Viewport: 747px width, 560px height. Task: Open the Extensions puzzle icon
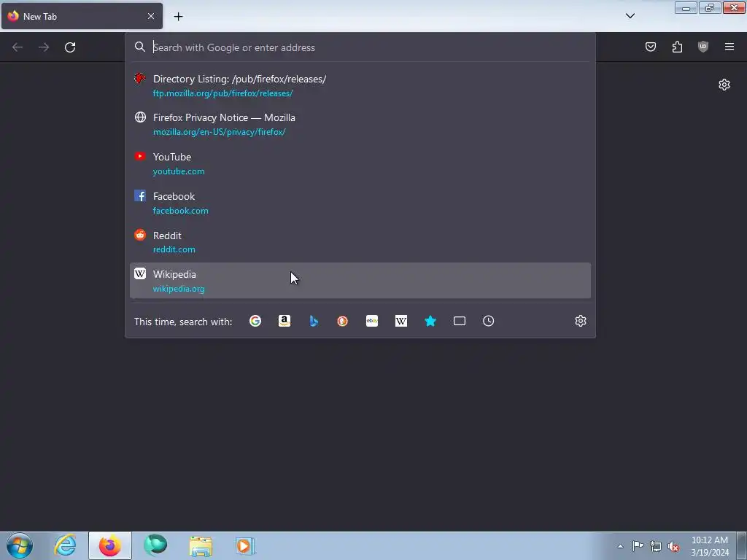coord(677,47)
